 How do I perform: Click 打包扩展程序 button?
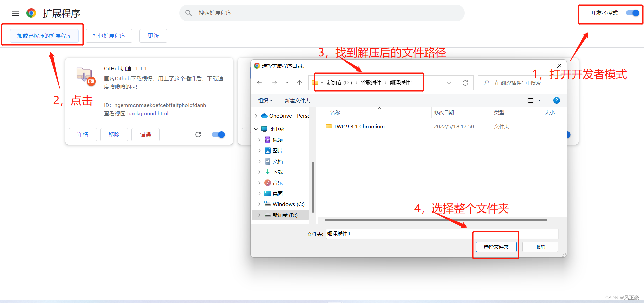109,36
